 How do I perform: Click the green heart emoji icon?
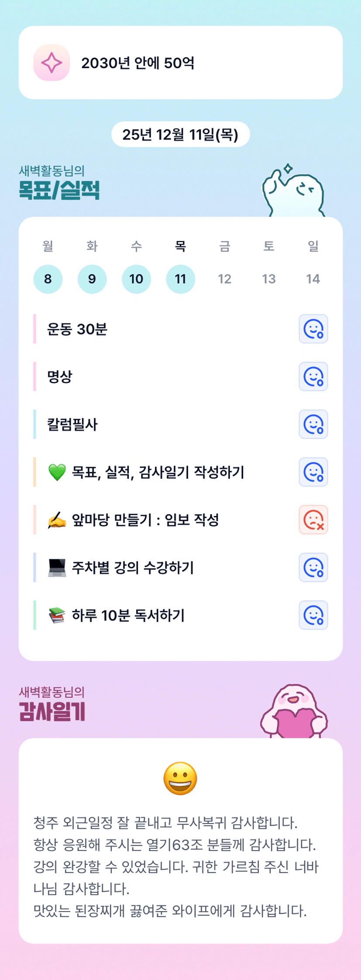pyautogui.click(x=57, y=472)
